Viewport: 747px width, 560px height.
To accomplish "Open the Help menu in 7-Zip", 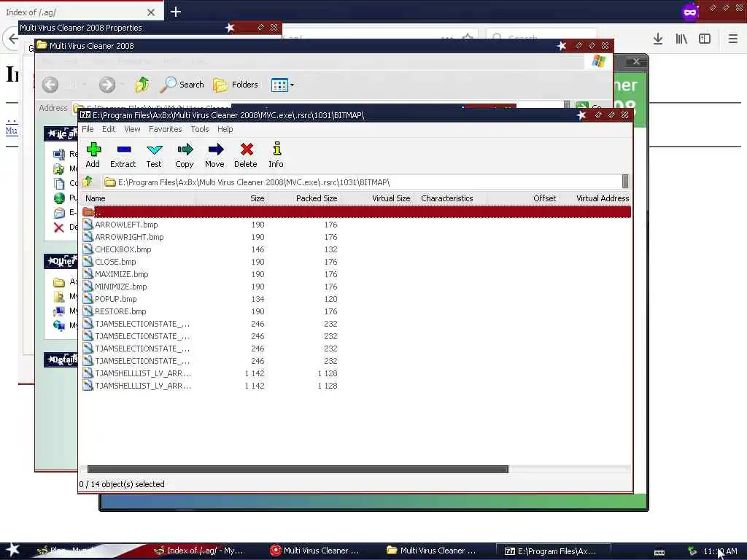I will [x=225, y=129].
